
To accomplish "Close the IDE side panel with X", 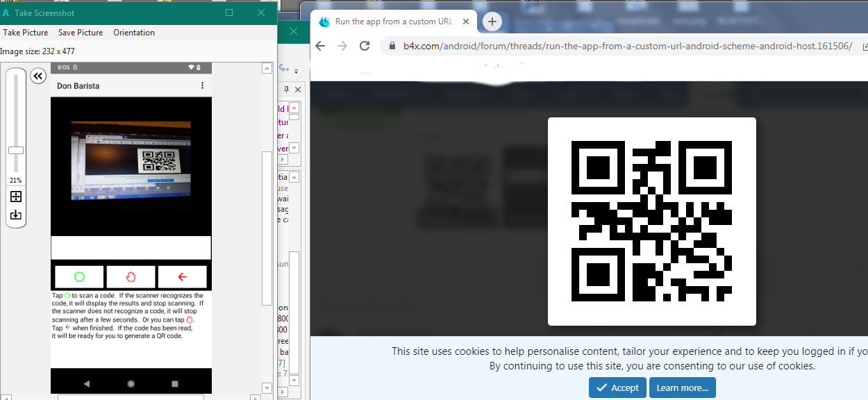I will [298, 90].
